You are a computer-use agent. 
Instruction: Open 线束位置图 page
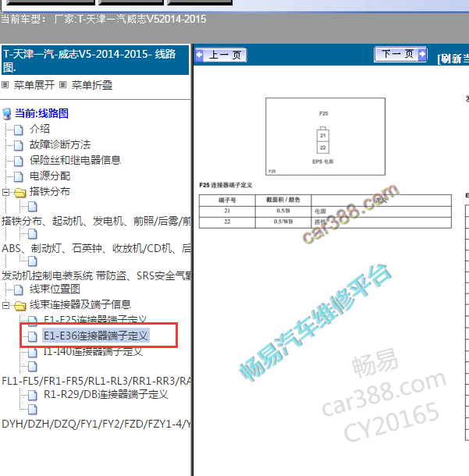point(55,289)
